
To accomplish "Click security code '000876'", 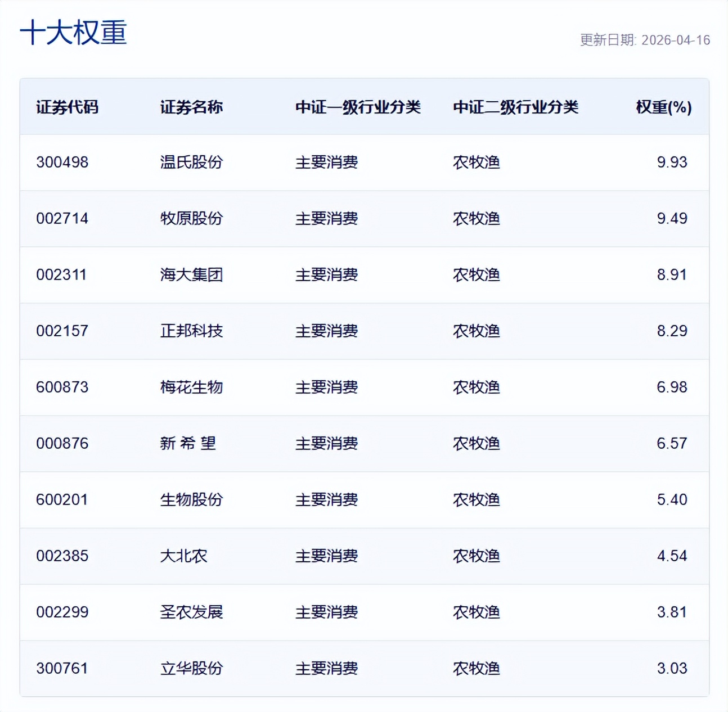I will tap(62, 443).
